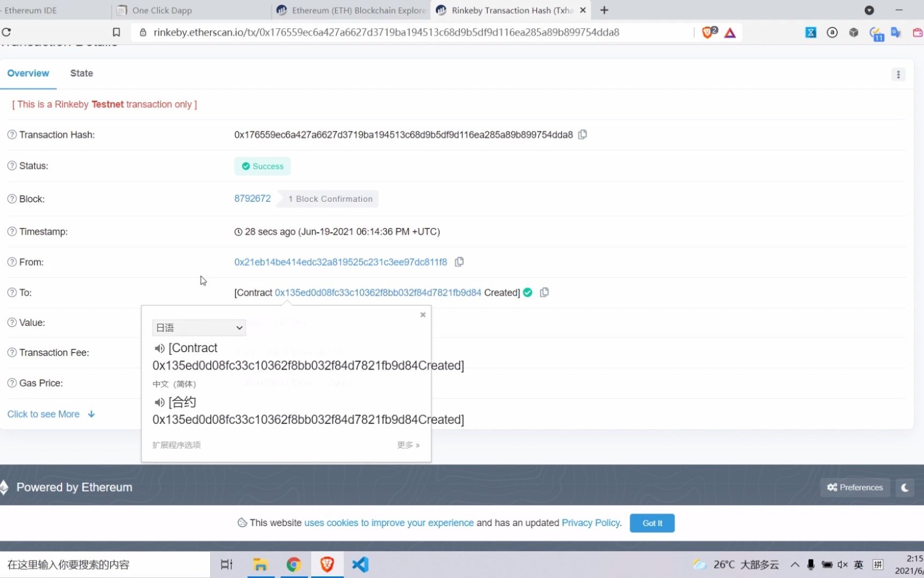The height and width of the screenshot is (578, 924).
Task: Open the blue hourglass extension icon
Action: tap(811, 33)
